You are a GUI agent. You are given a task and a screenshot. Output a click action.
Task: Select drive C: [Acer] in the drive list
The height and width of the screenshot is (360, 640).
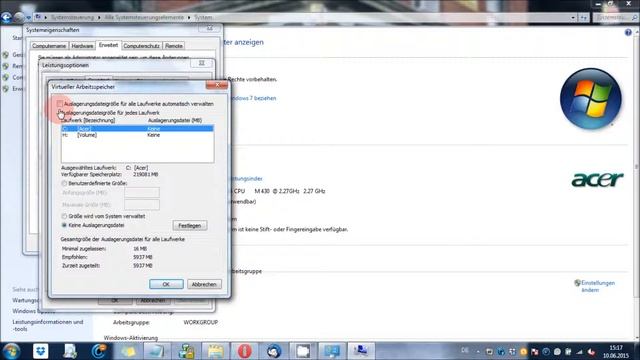137,129
